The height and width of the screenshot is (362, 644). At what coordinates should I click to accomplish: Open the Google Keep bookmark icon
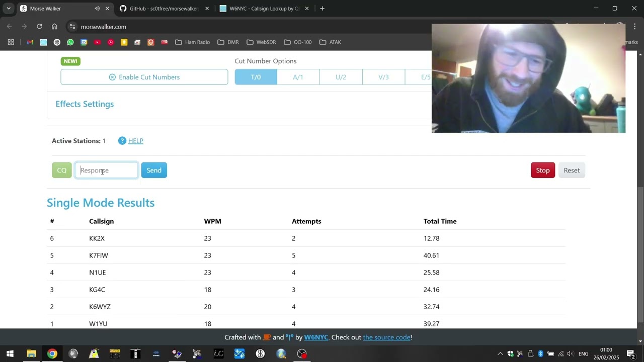(124, 42)
